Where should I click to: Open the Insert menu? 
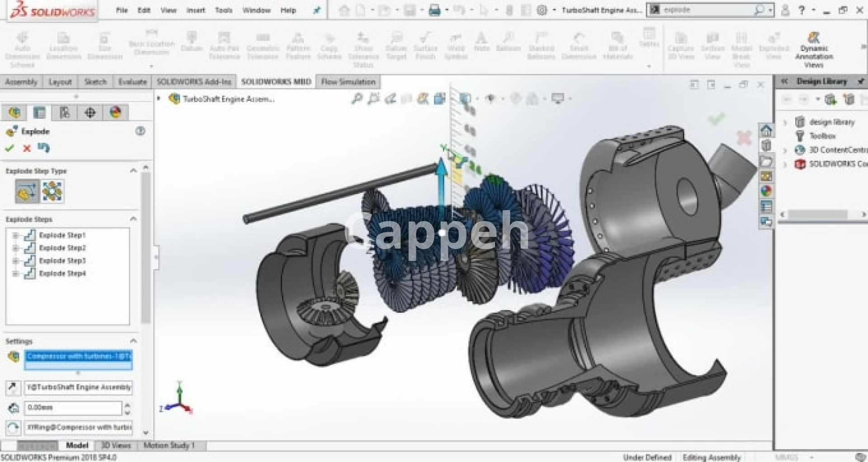195,10
